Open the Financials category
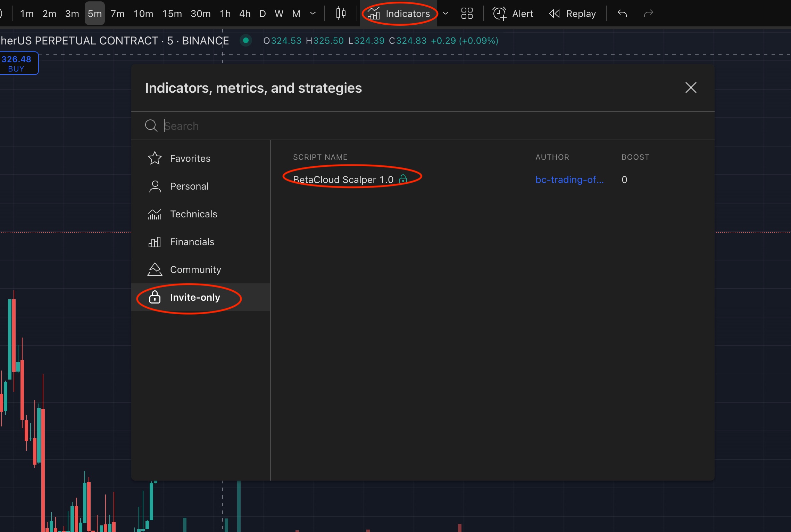Screen dimensions: 791x532 pyautogui.click(x=201, y=242)
